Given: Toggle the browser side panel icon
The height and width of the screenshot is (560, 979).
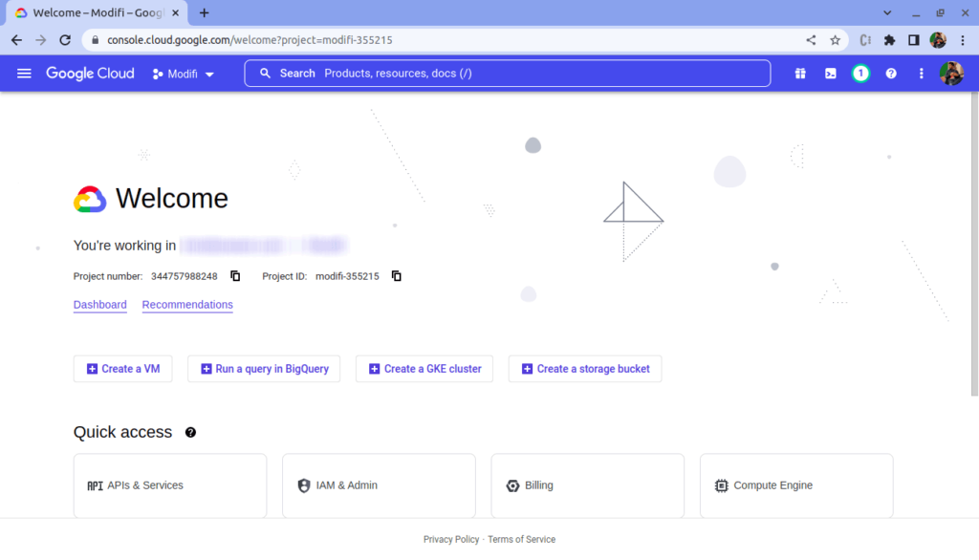Looking at the screenshot, I should coord(913,40).
